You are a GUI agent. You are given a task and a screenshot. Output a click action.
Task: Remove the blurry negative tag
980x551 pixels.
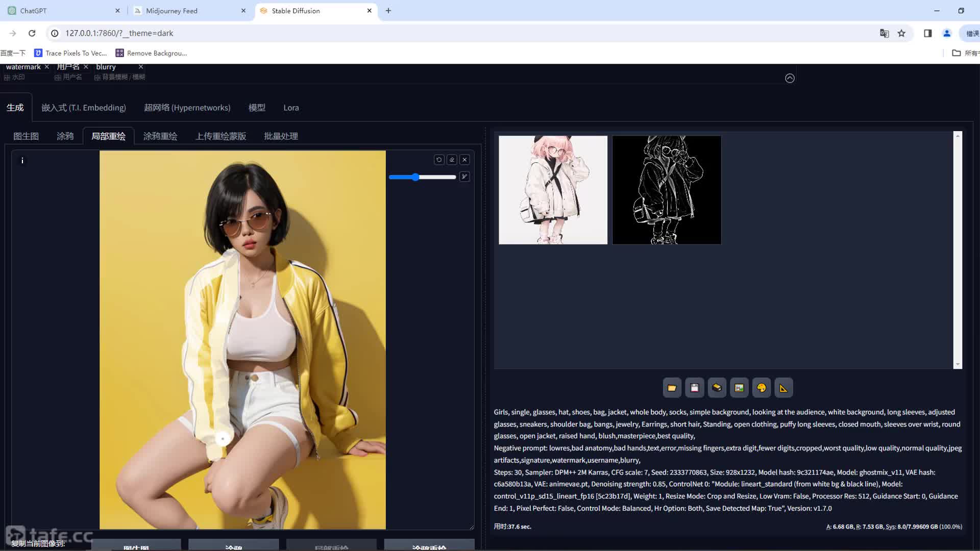[141, 67]
